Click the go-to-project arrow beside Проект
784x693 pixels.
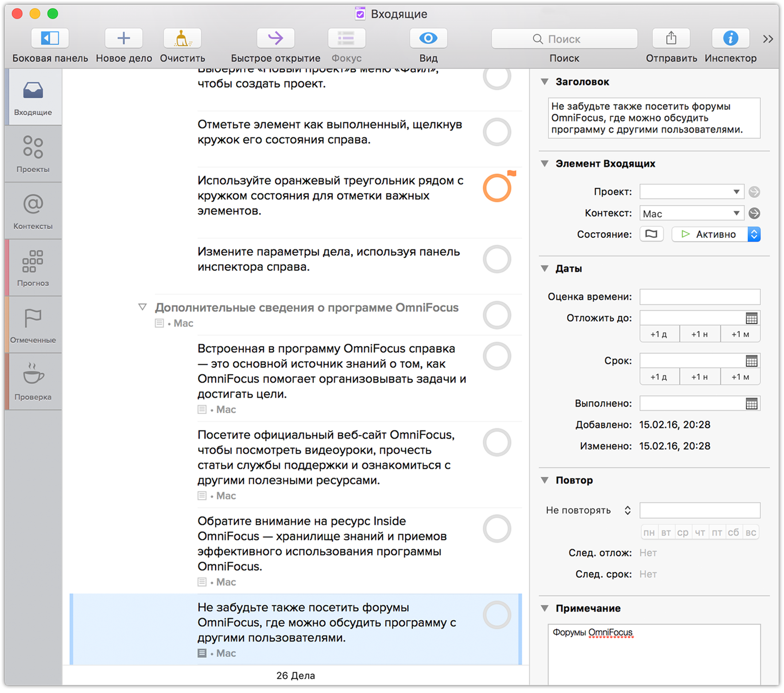click(754, 192)
